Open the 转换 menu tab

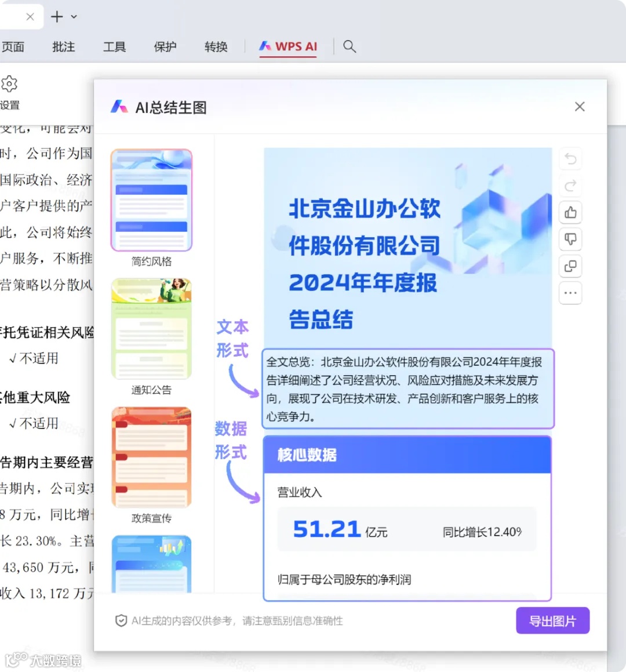tap(216, 47)
